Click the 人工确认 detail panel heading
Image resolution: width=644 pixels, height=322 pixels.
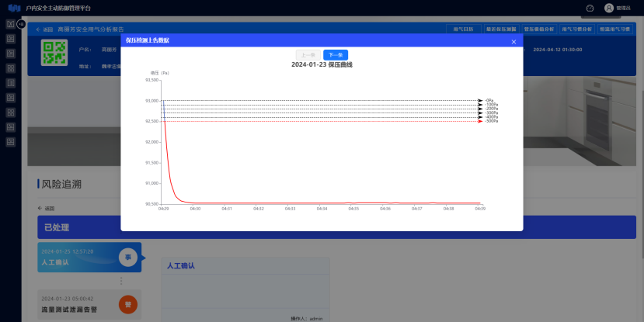[x=181, y=266]
